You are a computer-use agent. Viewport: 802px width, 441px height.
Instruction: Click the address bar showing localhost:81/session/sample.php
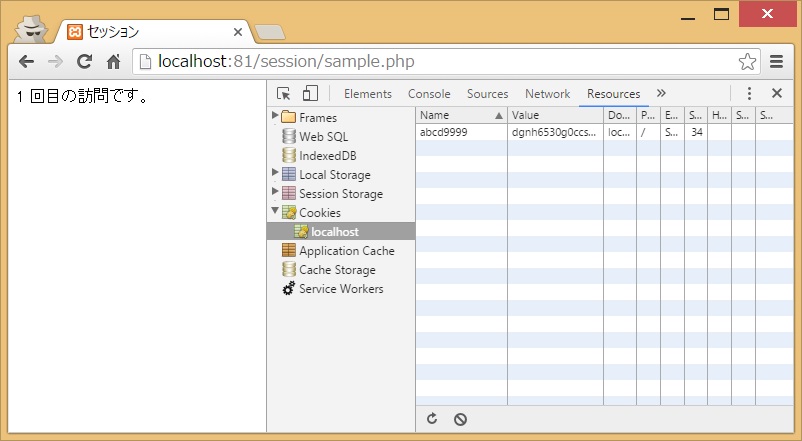pyautogui.click(x=435, y=62)
